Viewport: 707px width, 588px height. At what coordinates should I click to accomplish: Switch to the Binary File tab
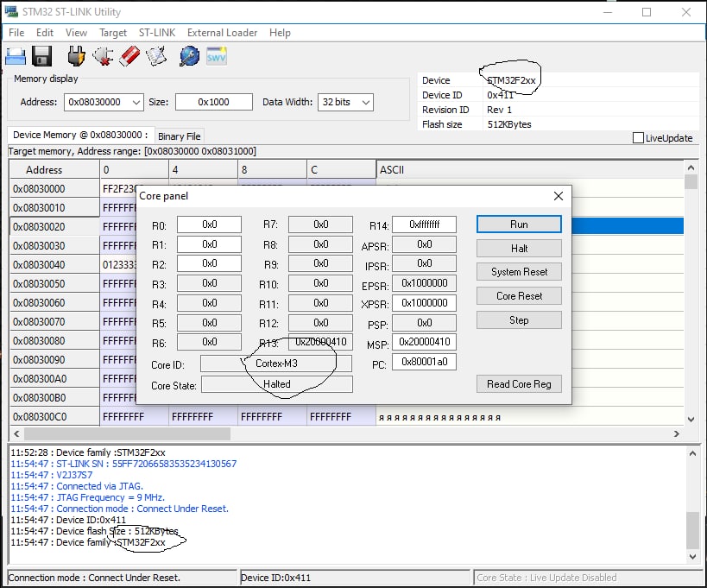[180, 136]
